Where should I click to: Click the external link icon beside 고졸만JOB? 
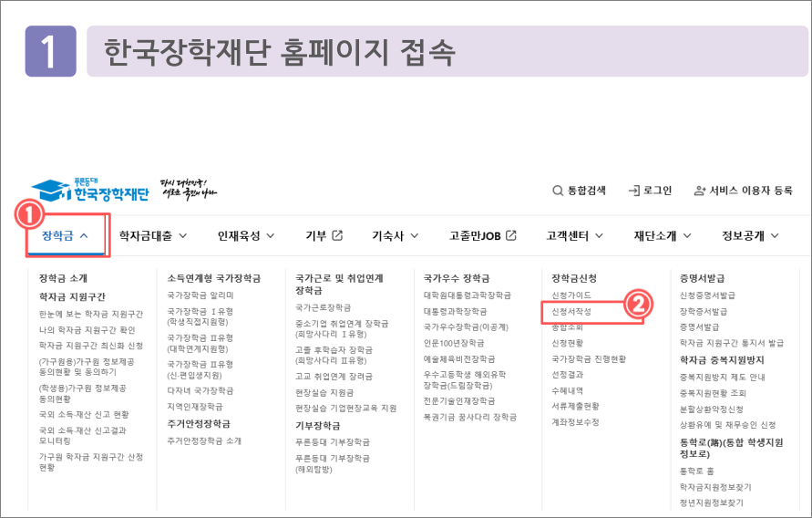[511, 235]
